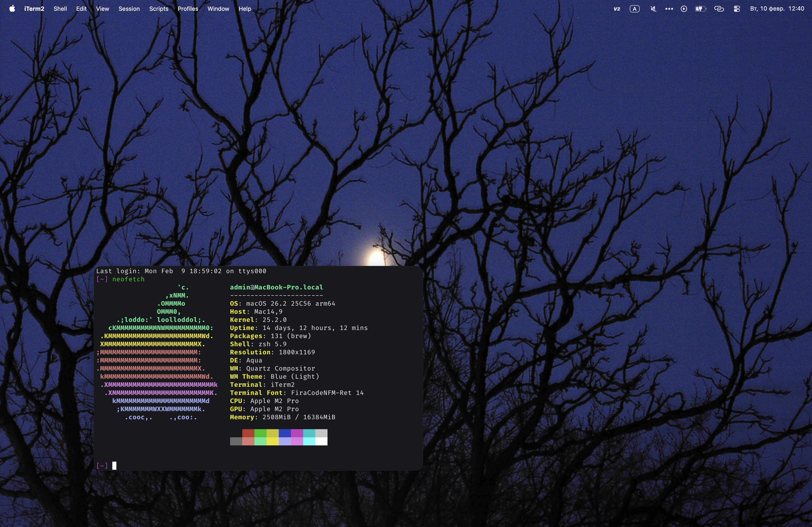Expand the Edit menu

pos(81,9)
